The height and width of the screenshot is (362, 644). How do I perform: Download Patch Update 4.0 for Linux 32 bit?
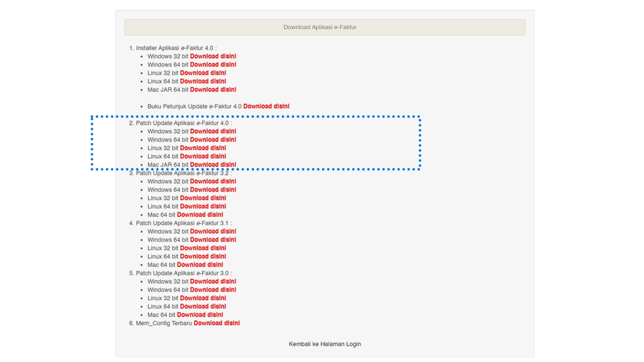click(x=203, y=148)
